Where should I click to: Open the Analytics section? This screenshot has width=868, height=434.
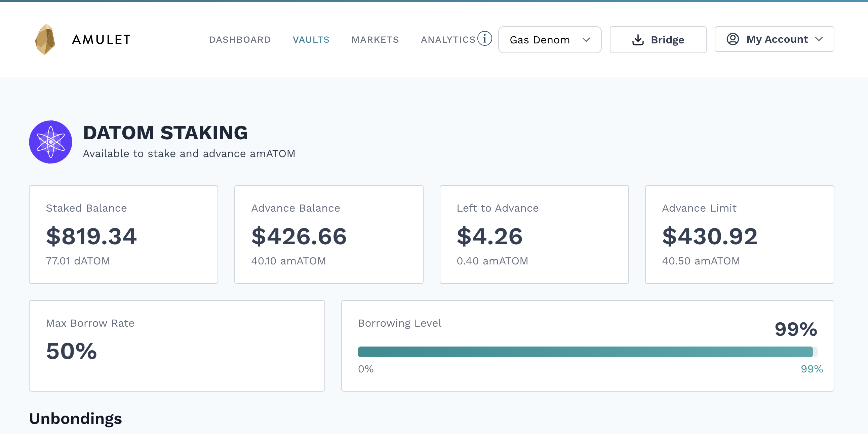click(x=448, y=40)
